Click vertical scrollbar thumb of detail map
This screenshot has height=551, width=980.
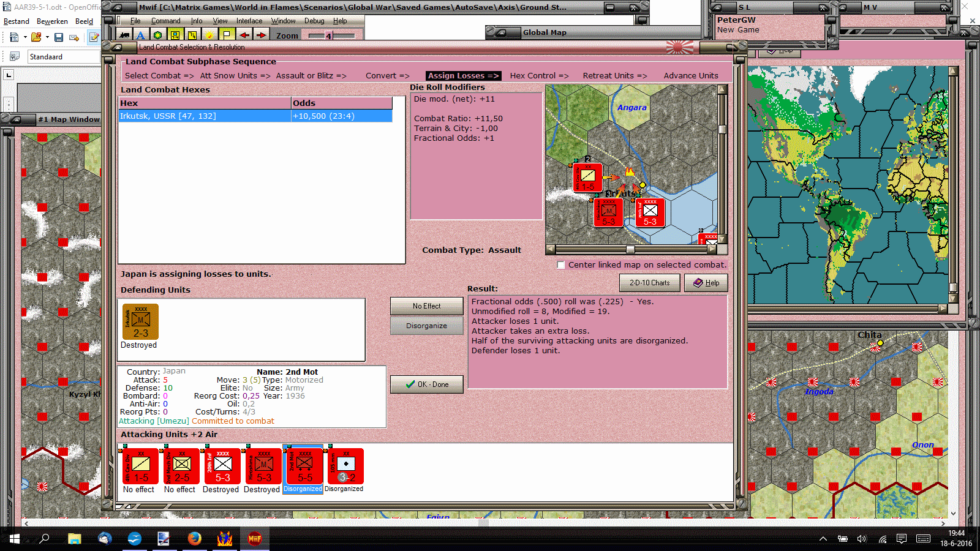coord(723,129)
